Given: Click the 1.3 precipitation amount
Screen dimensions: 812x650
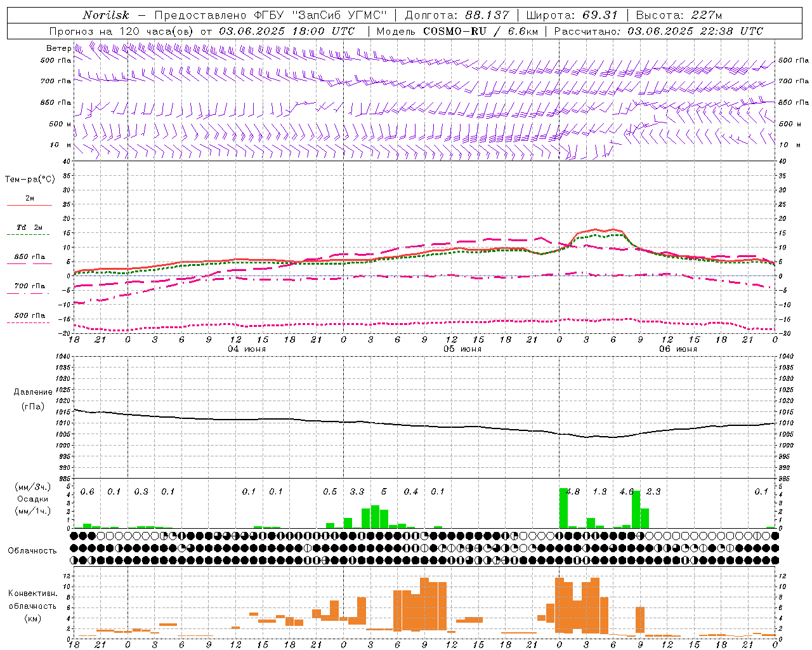Looking at the screenshot, I should 599,492.
